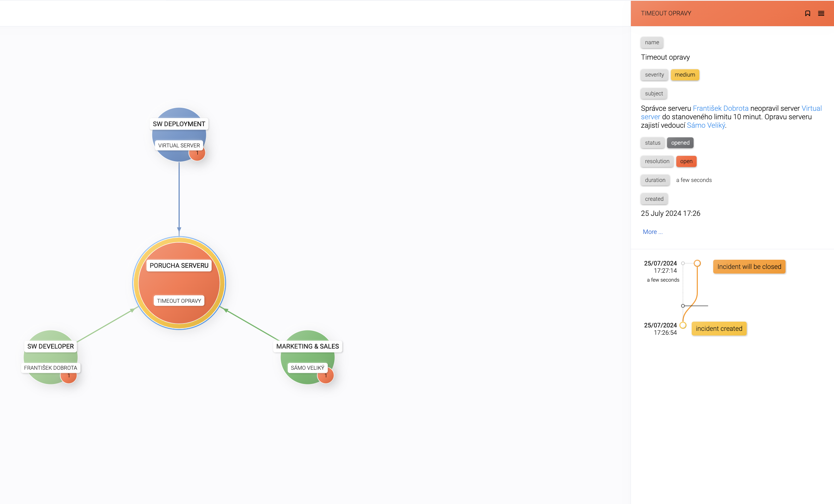Click the top orange timeline circle marker
The width and height of the screenshot is (834, 504).
click(697, 264)
